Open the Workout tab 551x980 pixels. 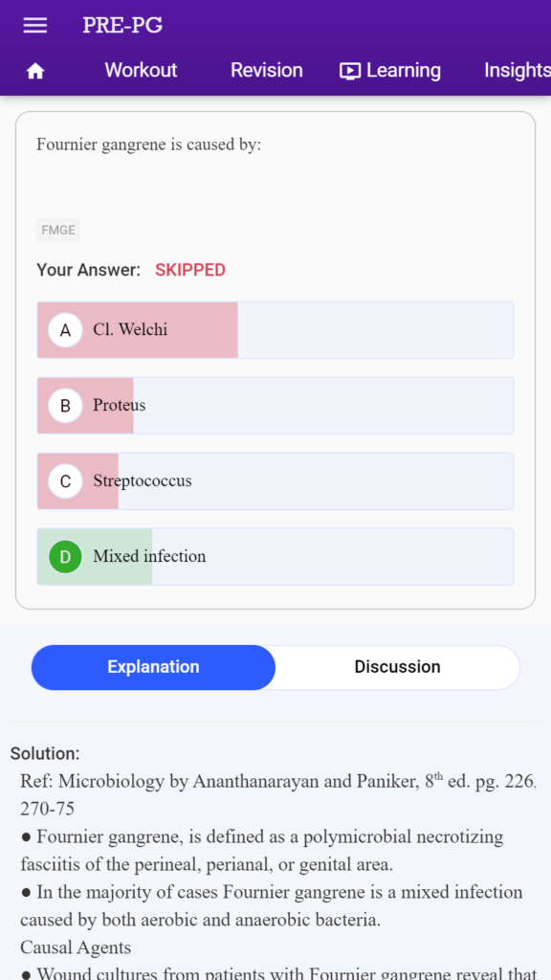point(142,70)
